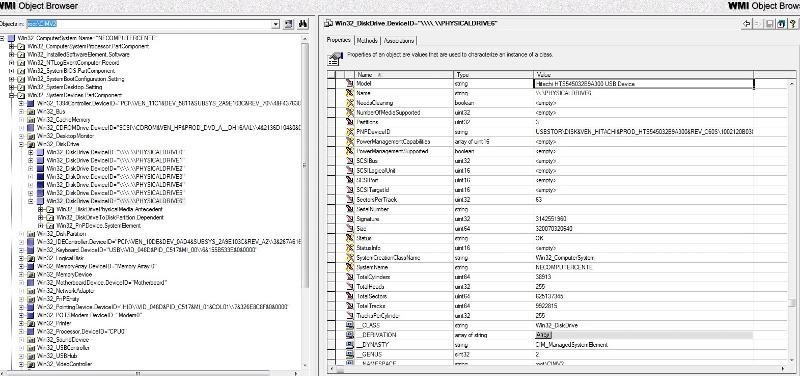800x376 pixels.
Task: Switch to the Associations tab
Action: click(398, 40)
